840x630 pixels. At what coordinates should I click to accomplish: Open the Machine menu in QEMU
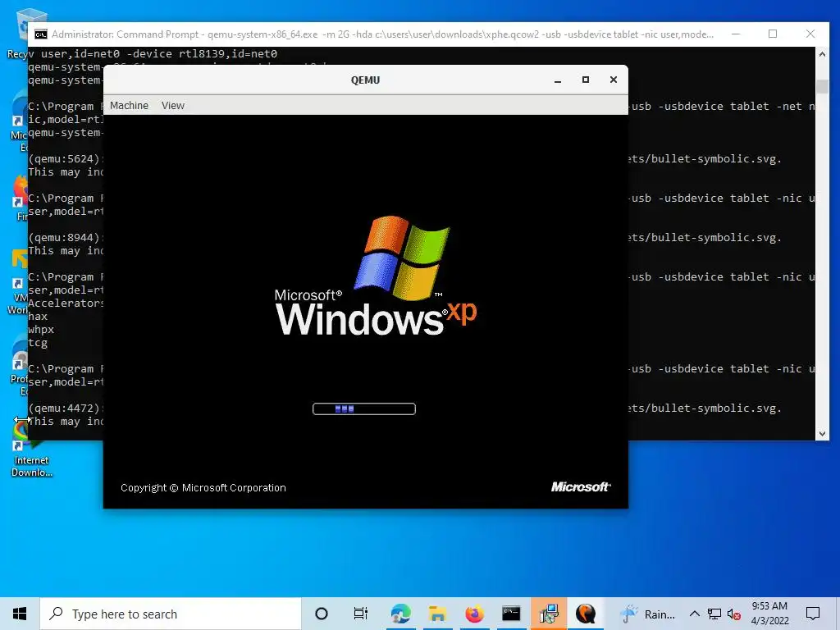(129, 106)
